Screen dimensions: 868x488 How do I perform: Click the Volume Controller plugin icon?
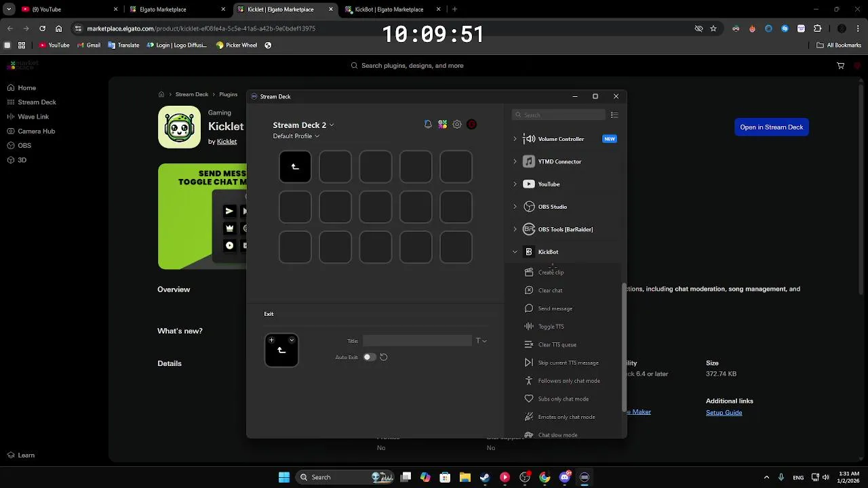point(529,139)
